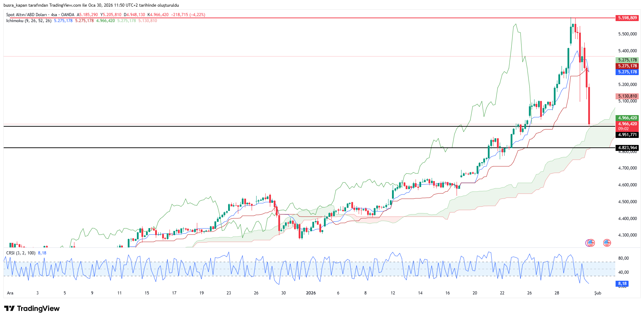Select the Ichimoku (9, 26, 52, 26) indicator legend
This screenshot has height=319, width=644.
click(x=29, y=21)
